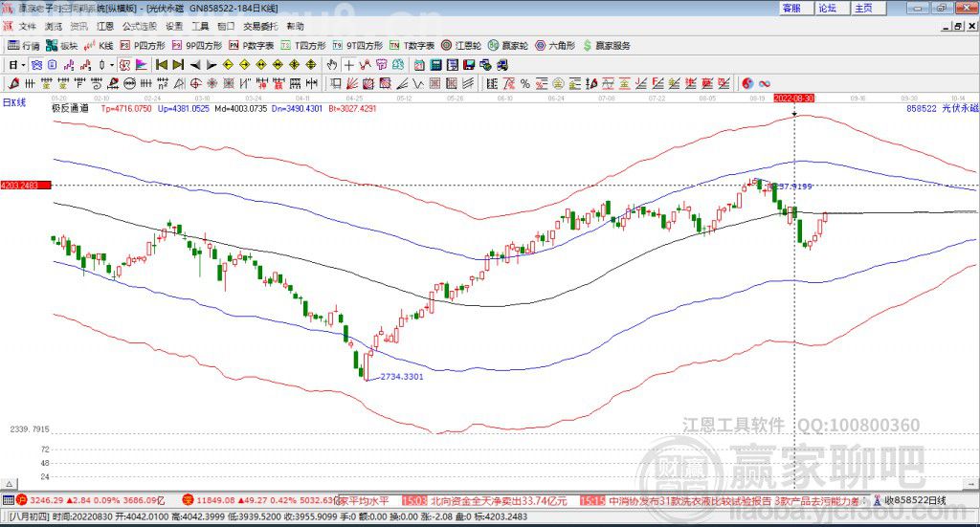980x527 pixels.
Task: Select the hand pan tool
Action: [332, 65]
